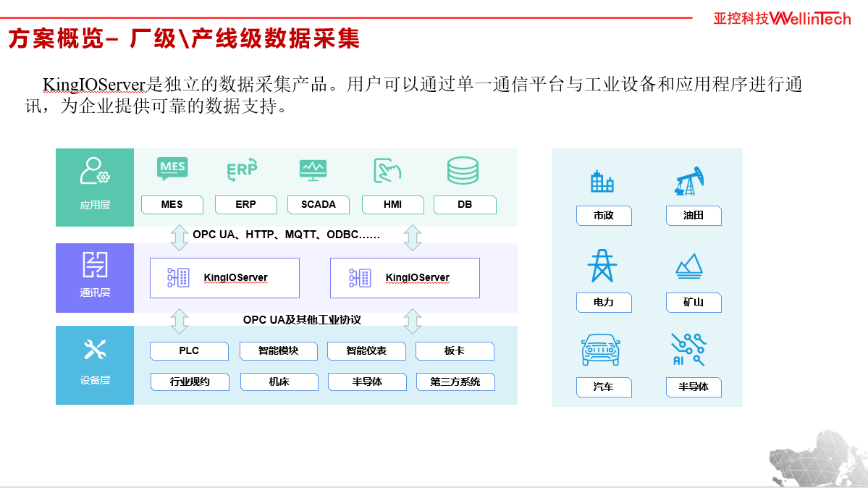Select the DB label box
This screenshot has height=488, width=868.
coord(465,204)
